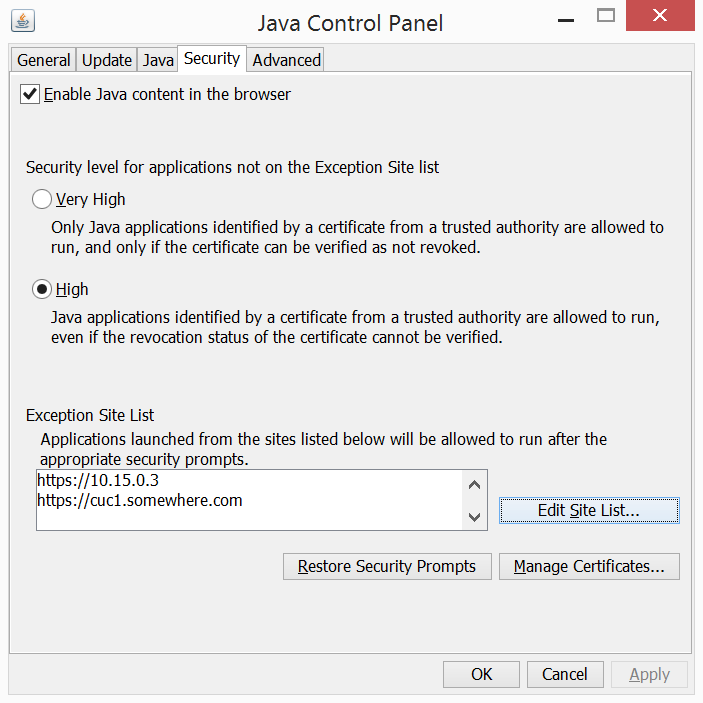
Task: Click Restore Security Prompts button
Action: coord(387,566)
